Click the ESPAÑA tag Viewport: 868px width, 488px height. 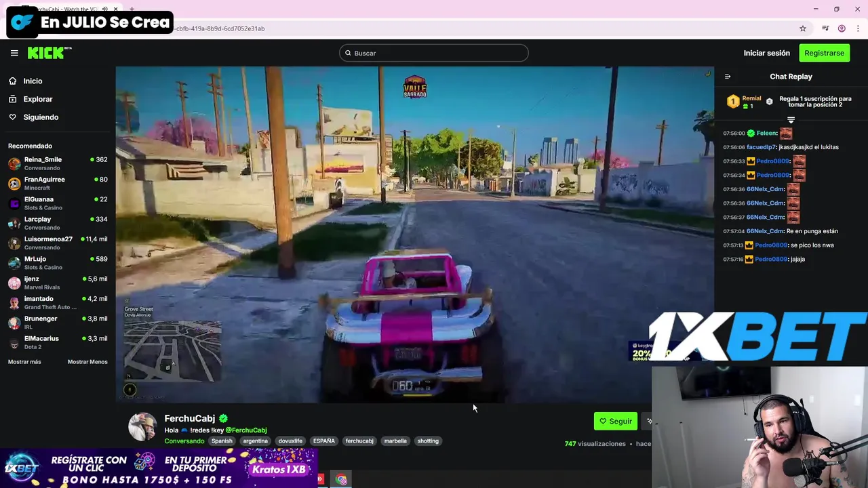point(324,441)
